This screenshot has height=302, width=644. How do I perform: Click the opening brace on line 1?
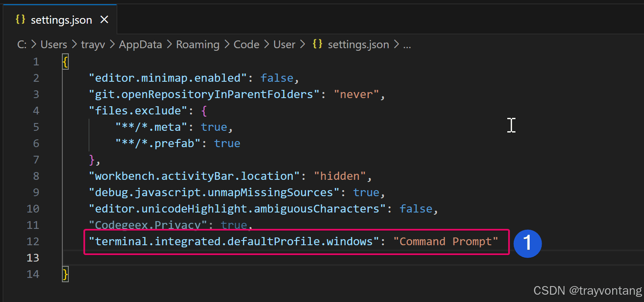click(x=65, y=62)
